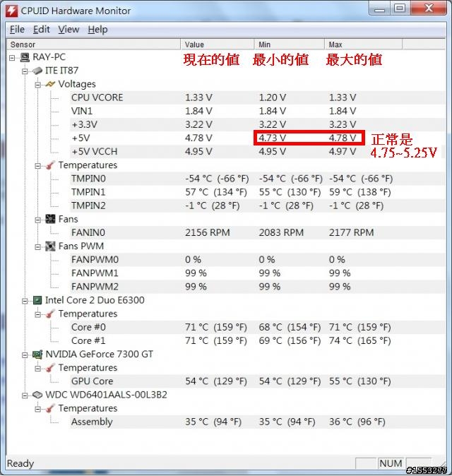Click the 1.20 V minimum VCORE value
The image size is (452, 476).
(x=273, y=97)
